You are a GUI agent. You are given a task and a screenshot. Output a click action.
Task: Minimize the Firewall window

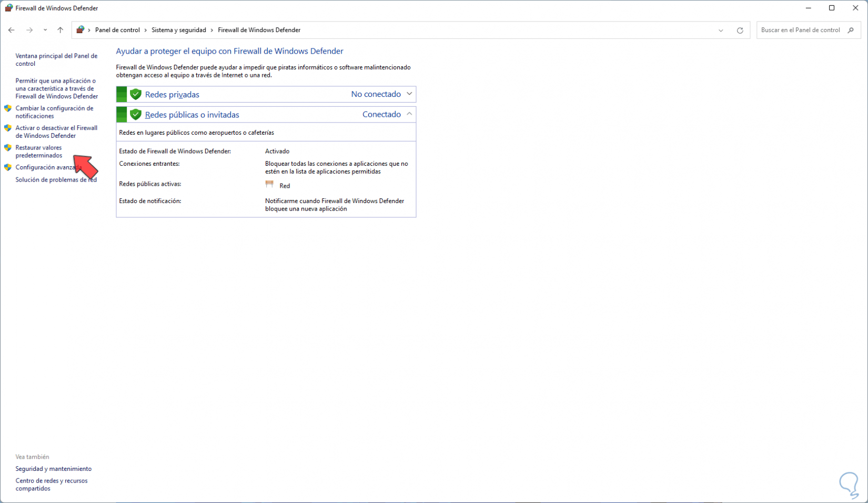(x=808, y=8)
